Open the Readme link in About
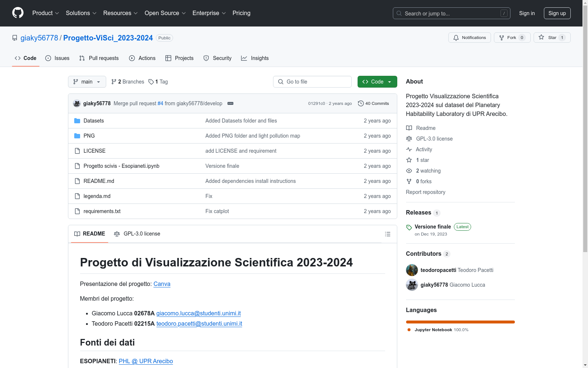 point(421,128)
